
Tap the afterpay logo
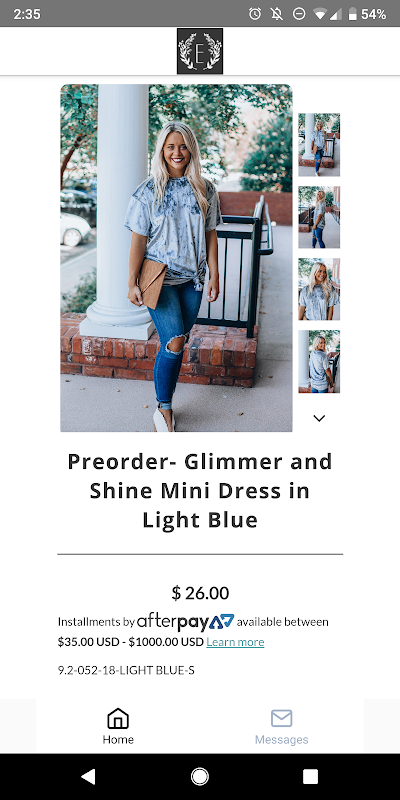click(x=186, y=622)
